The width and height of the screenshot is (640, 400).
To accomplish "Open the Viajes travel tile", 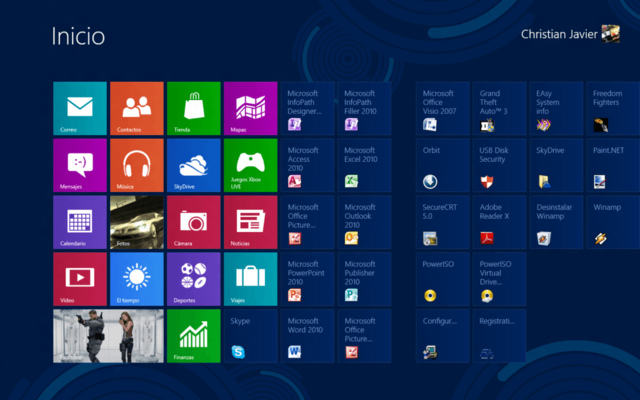I will pos(251,279).
